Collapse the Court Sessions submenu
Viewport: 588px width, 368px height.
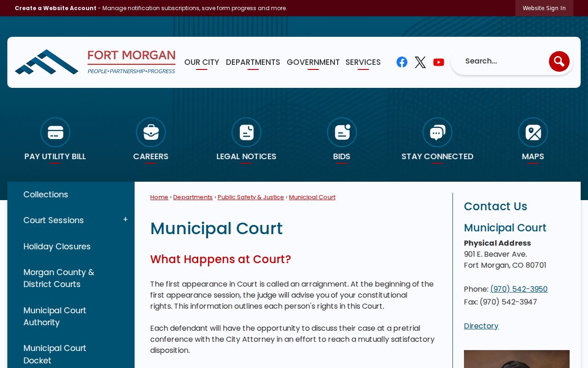tap(125, 220)
